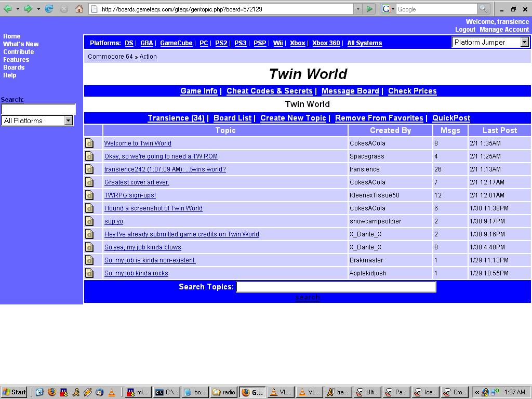Image resolution: width=532 pixels, height=399 pixels.
Task: Open AIM from the quick launch bar
Action: 76,392
